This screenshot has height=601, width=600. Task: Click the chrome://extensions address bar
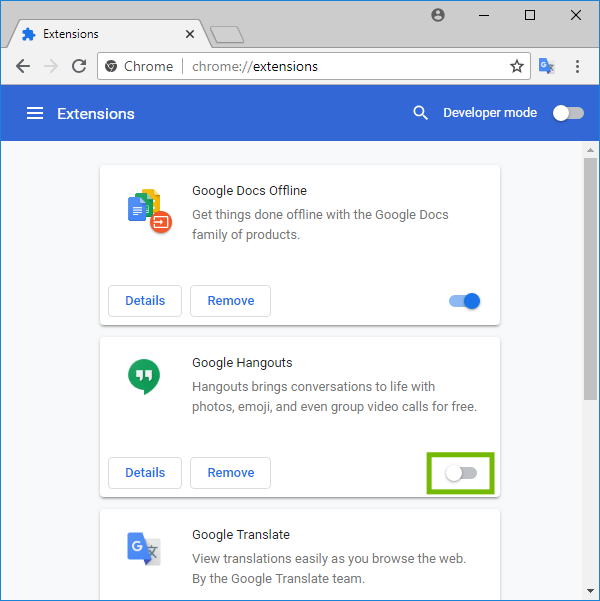point(314,66)
